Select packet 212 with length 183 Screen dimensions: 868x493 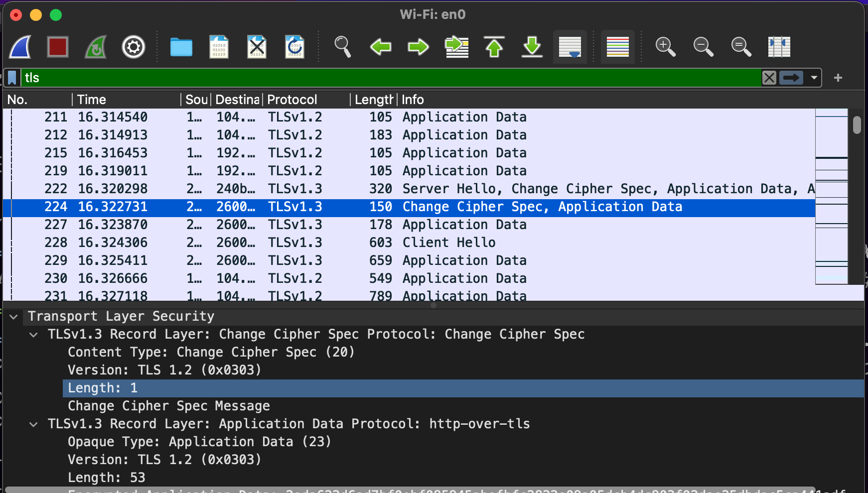(x=409, y=135)
